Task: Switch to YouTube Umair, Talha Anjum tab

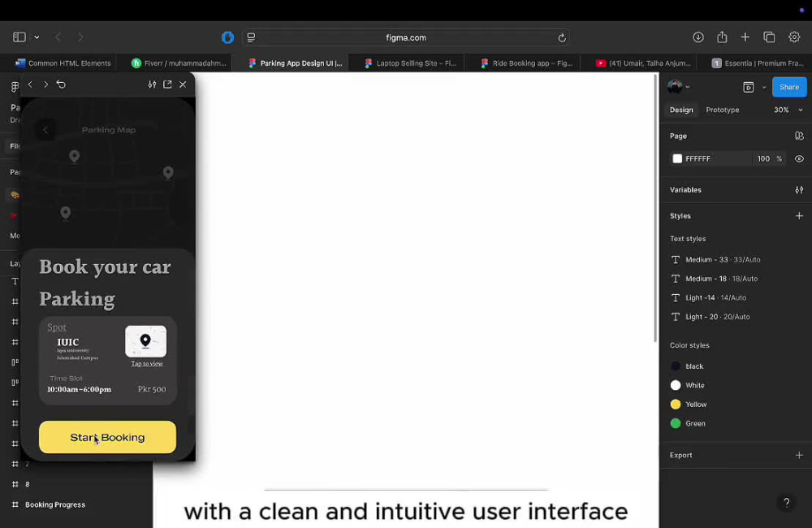Action: pyautogui.click(x=643, y=63)
